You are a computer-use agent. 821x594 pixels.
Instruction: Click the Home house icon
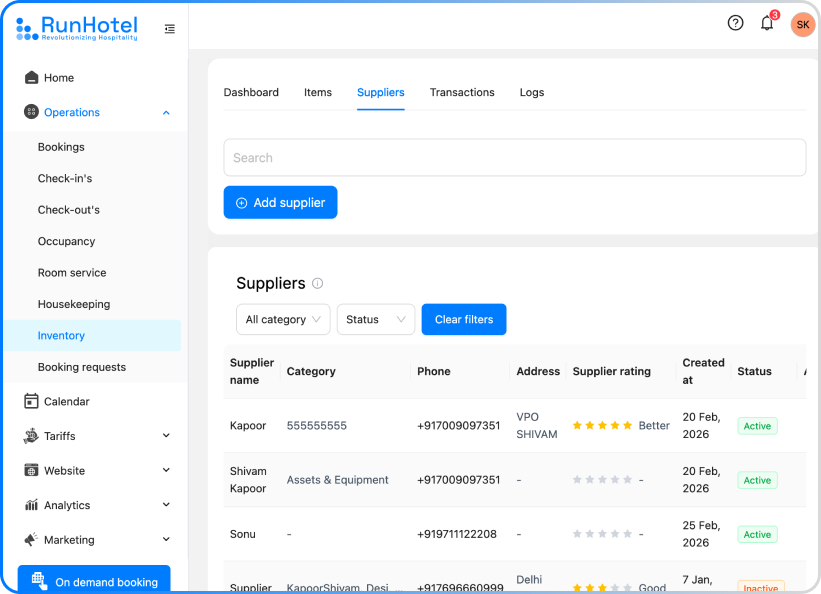click(31, 78)
